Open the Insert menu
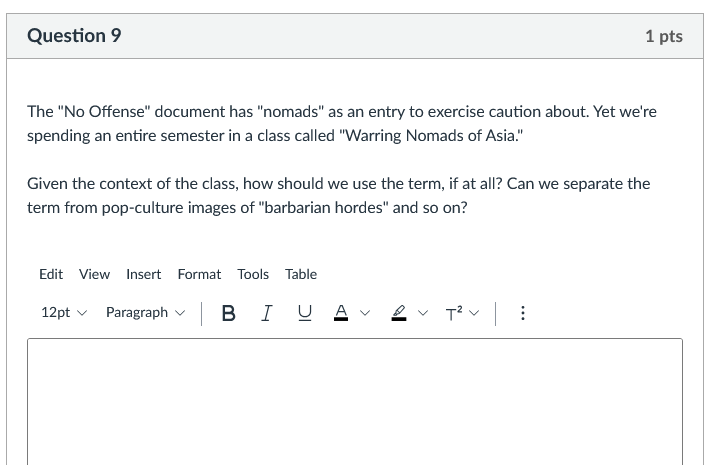The width and height of the screenshot is (719, 465). 143,274
